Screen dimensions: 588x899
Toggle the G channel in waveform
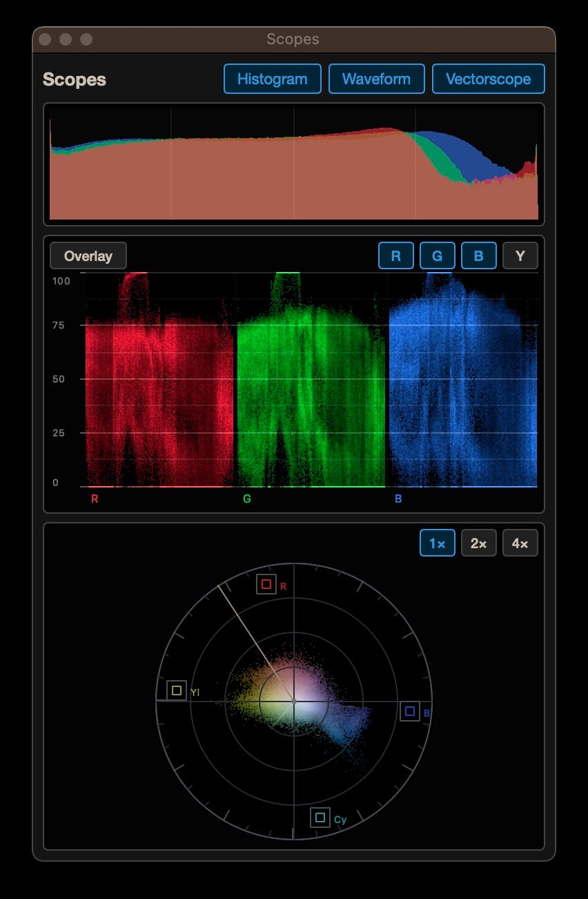(438, 255)
